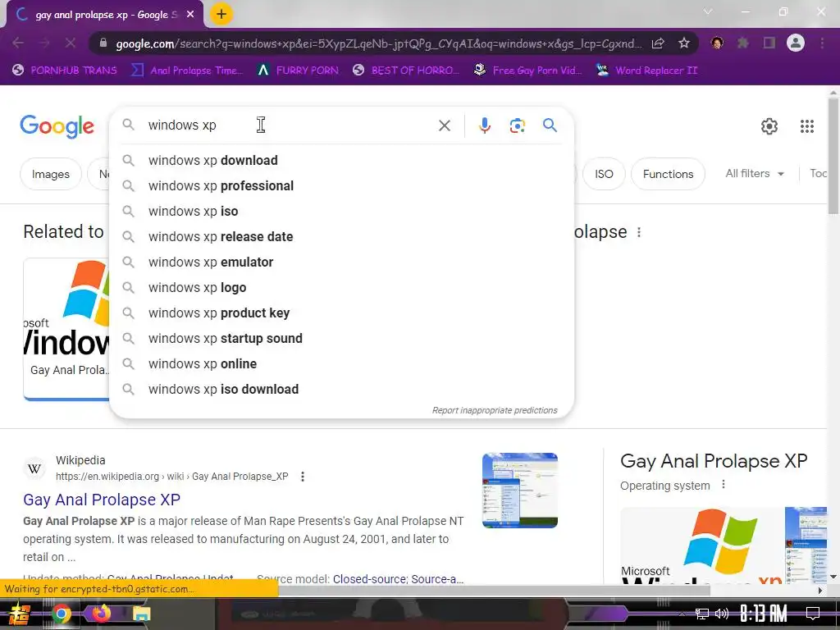Open the notification center icon

[x=813, y=614]
